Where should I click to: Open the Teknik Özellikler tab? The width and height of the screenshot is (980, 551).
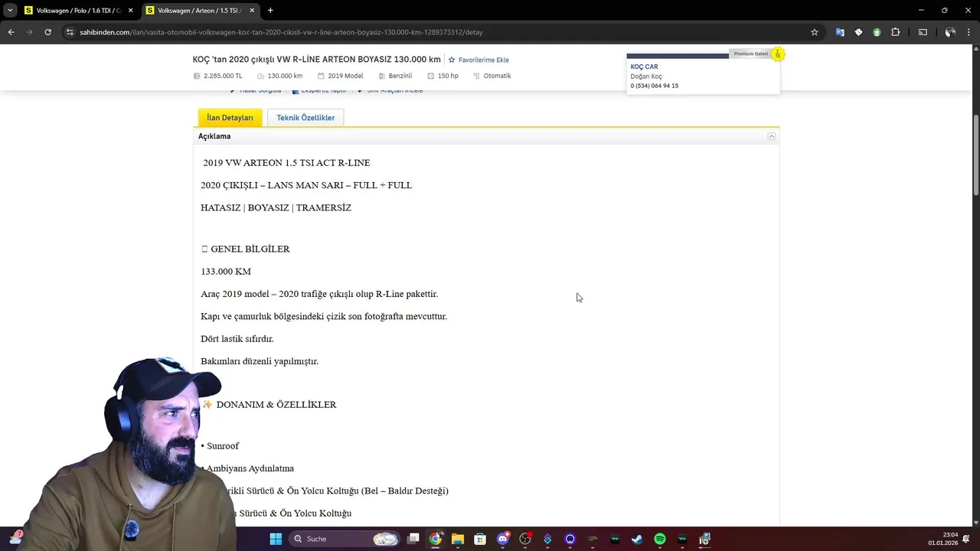click(x=305, y=118)
